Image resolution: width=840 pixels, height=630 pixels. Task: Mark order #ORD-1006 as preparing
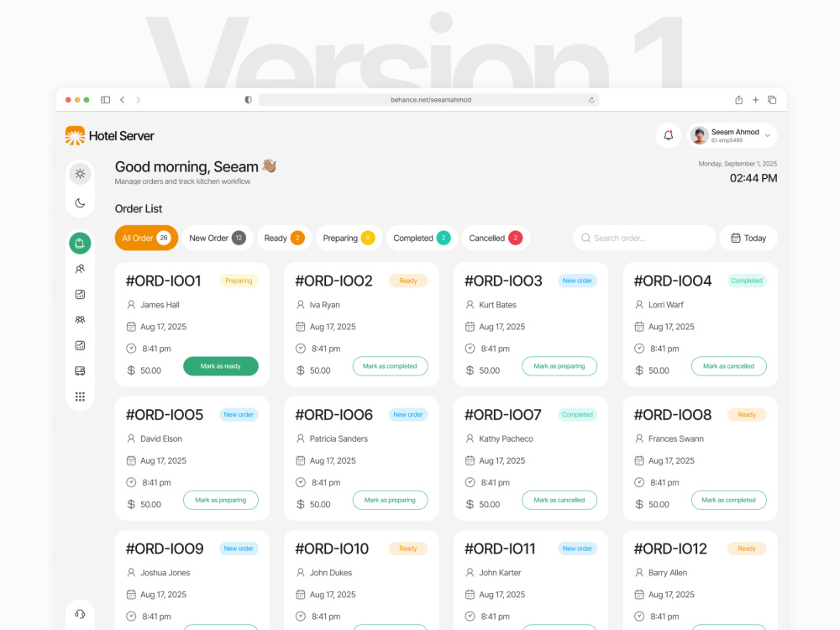390,501
